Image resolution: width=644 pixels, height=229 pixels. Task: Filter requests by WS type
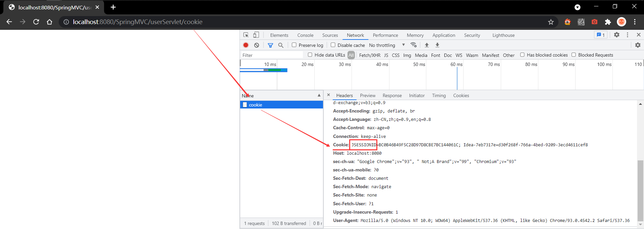coord(459,55)
